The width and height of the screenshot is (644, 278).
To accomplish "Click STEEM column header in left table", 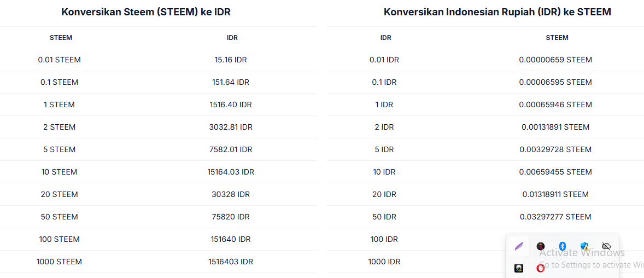I will click(61, 37).
